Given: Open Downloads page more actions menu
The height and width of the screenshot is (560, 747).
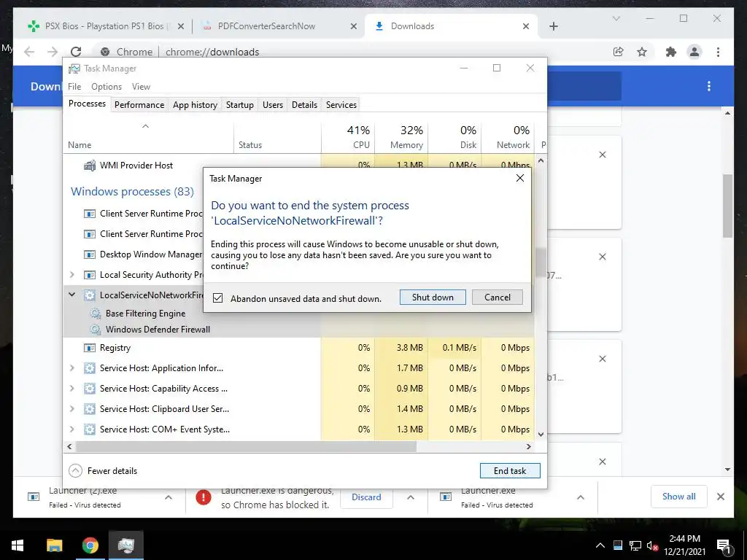Looking at the screenshot, I should 709,86.
